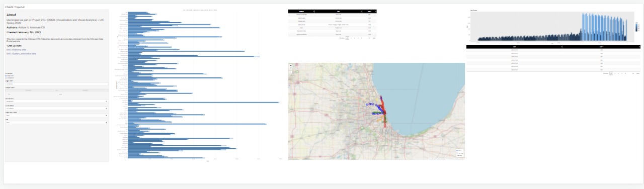Select page 2 in station table pagination
The image size is (644, 189).
coord(351,38)
